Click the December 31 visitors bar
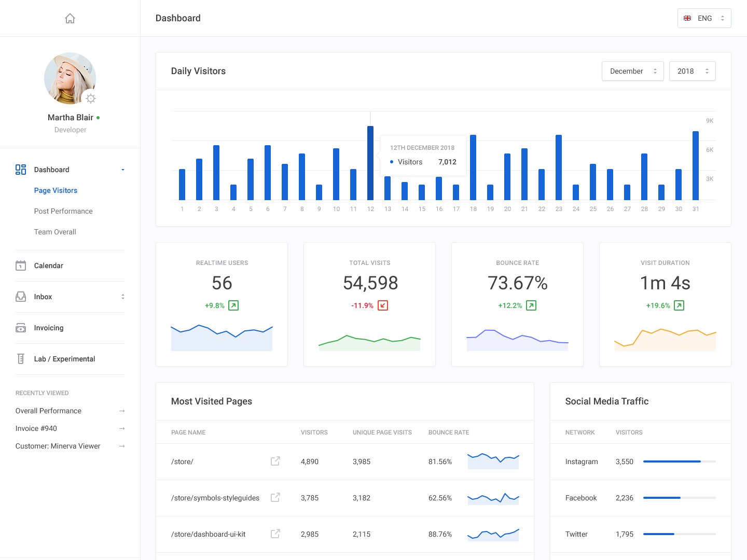The width and height of the screenshot is (747, 560). (x=696, y=165)
